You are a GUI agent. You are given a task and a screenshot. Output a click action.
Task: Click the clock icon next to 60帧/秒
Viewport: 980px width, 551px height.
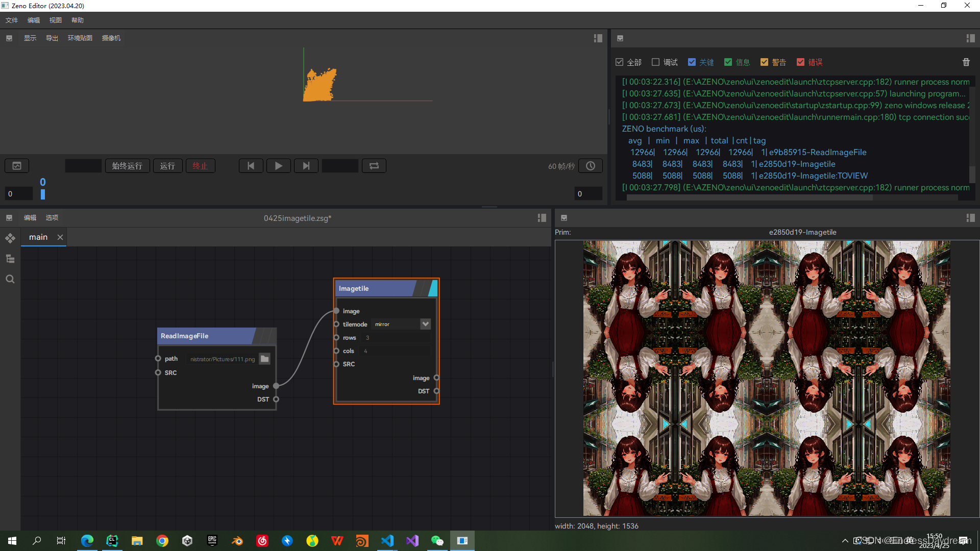point(590,165)
